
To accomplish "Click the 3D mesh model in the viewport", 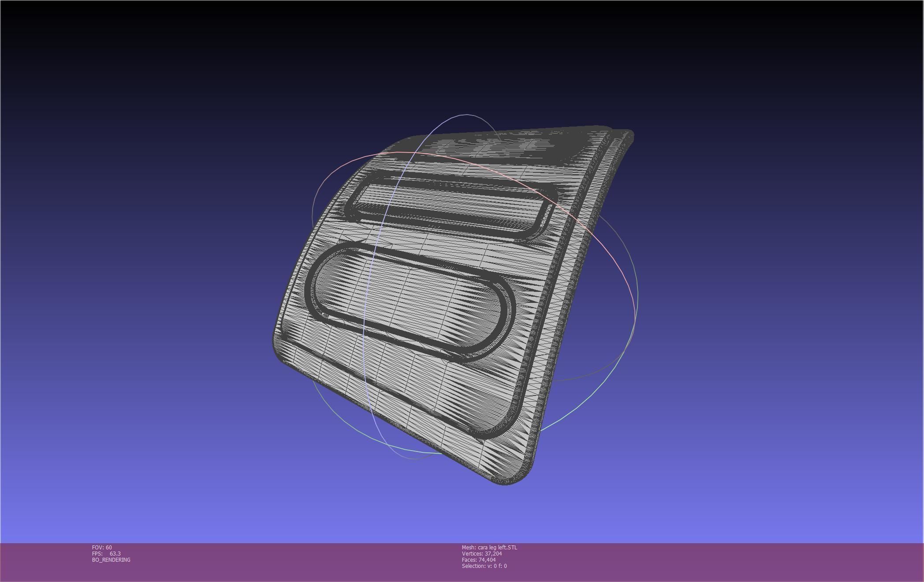I will tap(453, 305).
